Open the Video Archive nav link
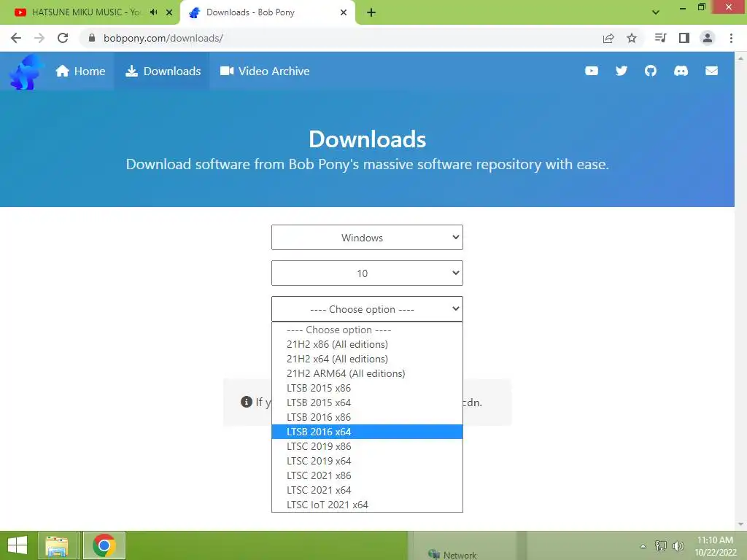 pyautogui.click(x=265, y=71)
